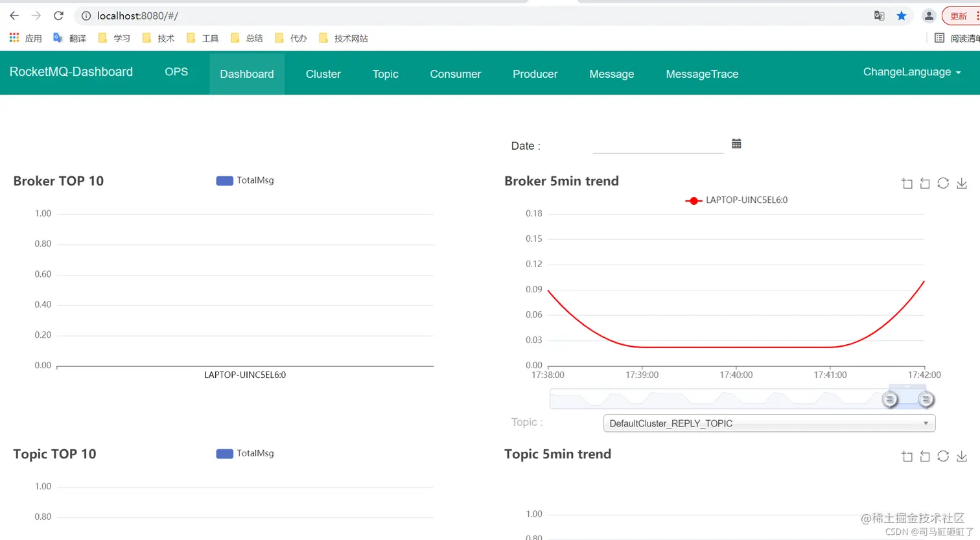Viewport: 980px width, 540px height.
Task: Save Broker 5min trend as image
Action: (962, 183)
